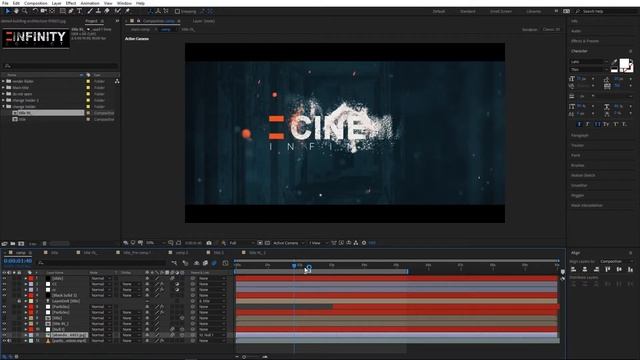Toggle motion blur switch for composition

point(214,263)
